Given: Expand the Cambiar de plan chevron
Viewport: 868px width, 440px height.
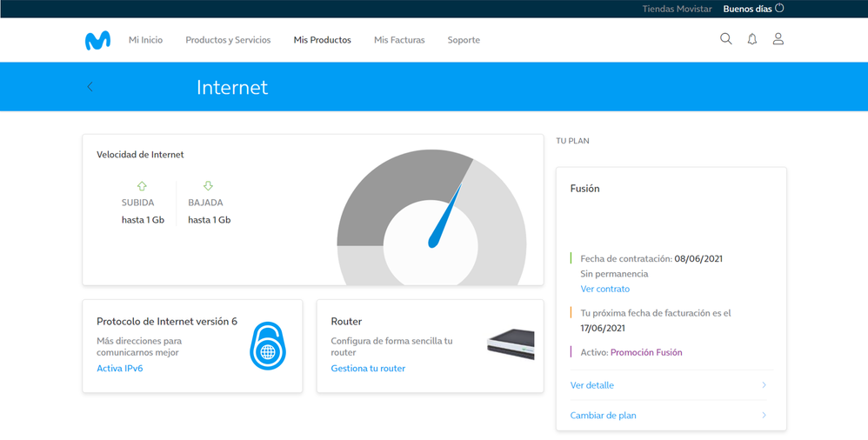Looking at the screenshot, I should pyautogui.click(x=764, y=416).
